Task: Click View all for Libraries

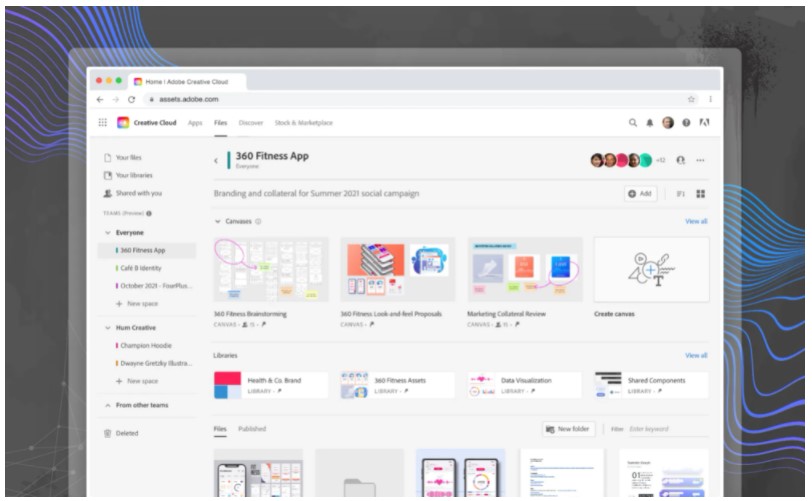Action: [696, 355]
